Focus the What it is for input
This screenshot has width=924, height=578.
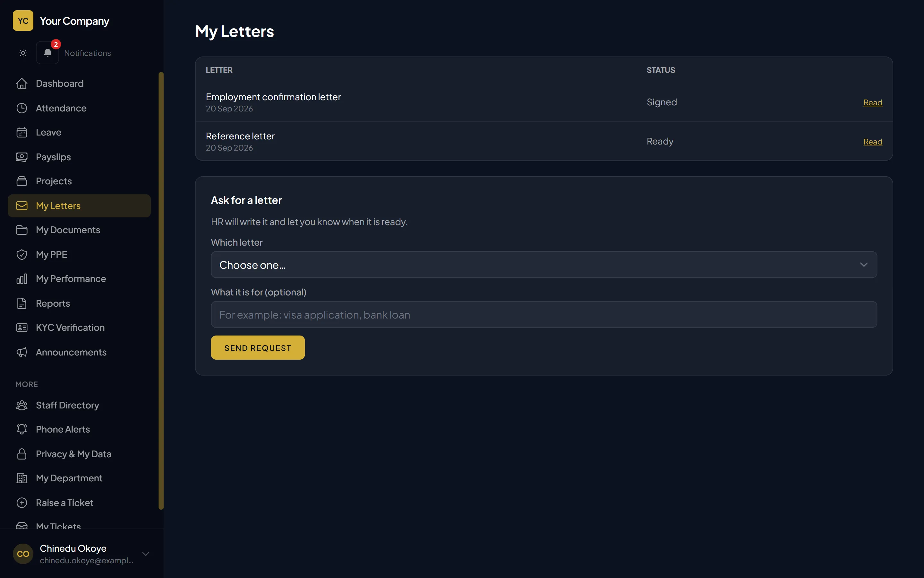coord(544,314)
